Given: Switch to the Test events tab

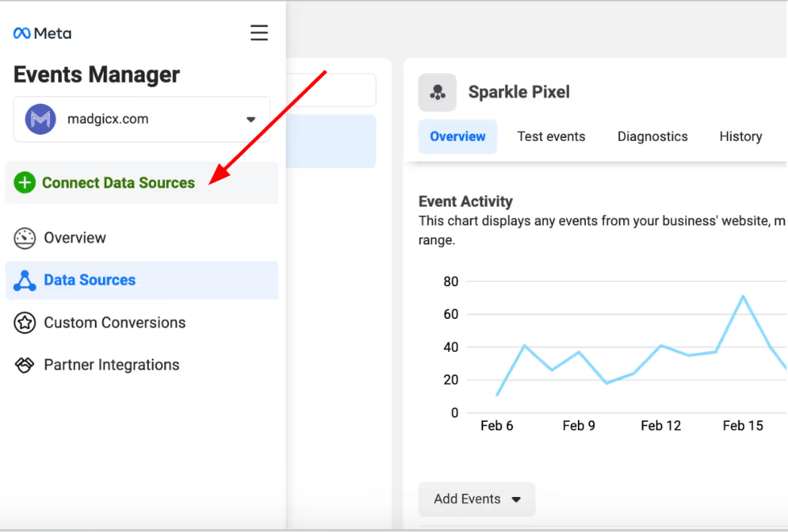Looking at the screenshot, I should pos(552,136).
